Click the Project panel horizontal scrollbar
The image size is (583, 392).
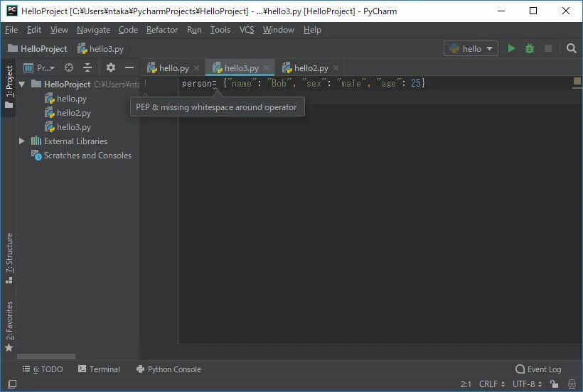[46, 356]
